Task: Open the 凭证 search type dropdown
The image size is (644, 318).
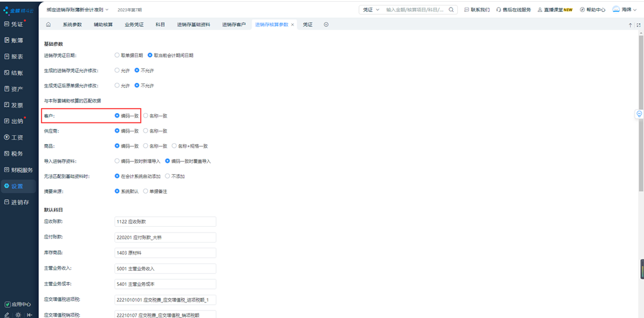Action: pos(371,9)
